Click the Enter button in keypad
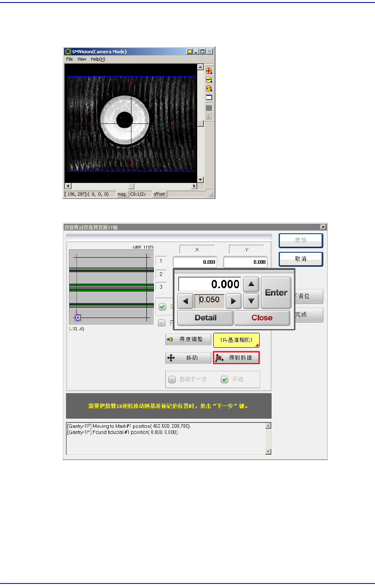The width and height of the screenshot is (375, 588). click(276, 293)
